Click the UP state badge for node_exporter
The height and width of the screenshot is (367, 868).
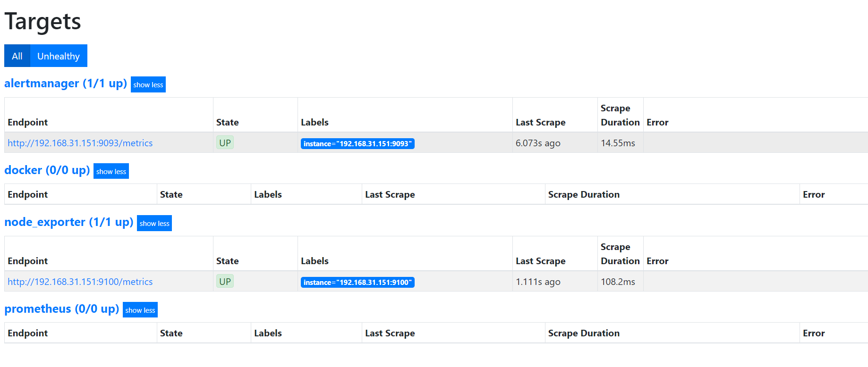click(225, 281)
